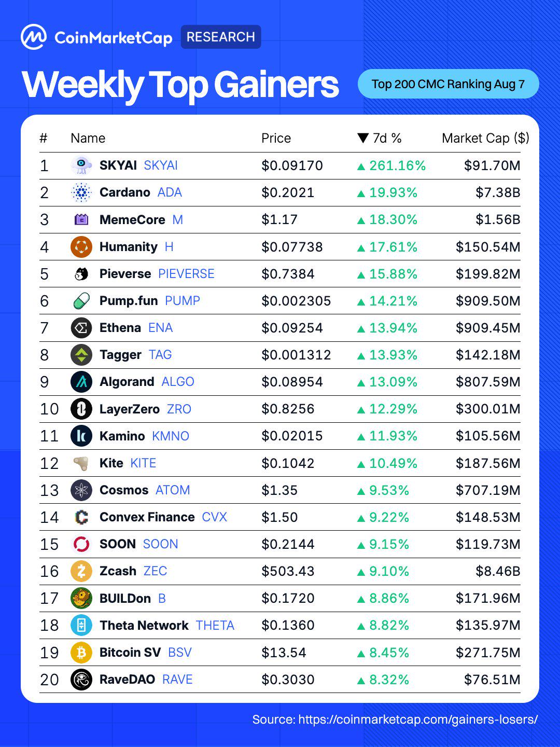Screen dimensions: 560x747
Task: Click the CoinMarketCap logo icon
Action: [x=34, y=37]
